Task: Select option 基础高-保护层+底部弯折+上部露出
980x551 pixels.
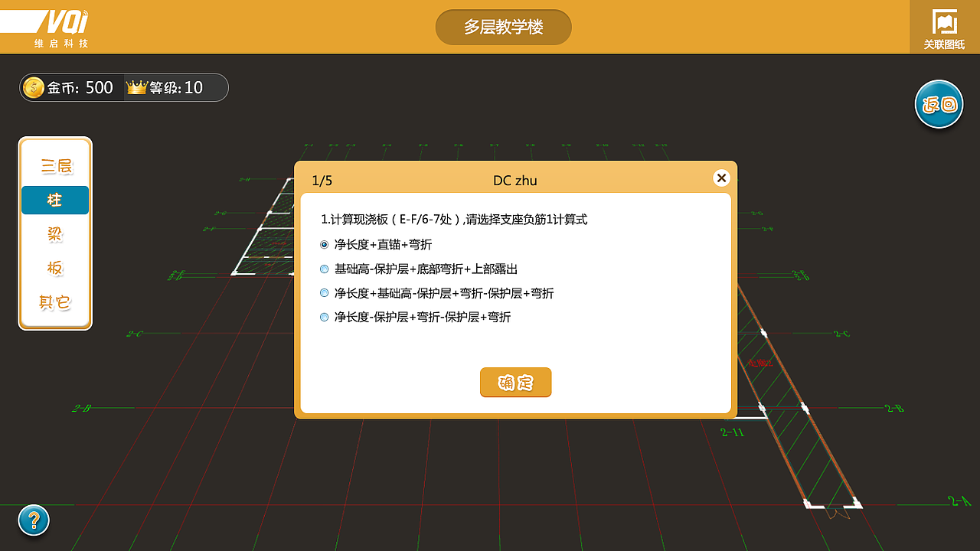Action: pos(419,269)
